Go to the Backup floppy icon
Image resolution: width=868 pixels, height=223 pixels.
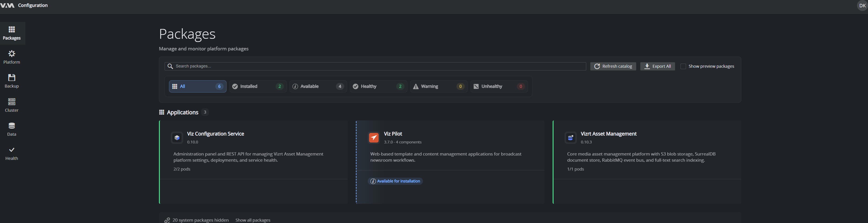click(12, 78)
